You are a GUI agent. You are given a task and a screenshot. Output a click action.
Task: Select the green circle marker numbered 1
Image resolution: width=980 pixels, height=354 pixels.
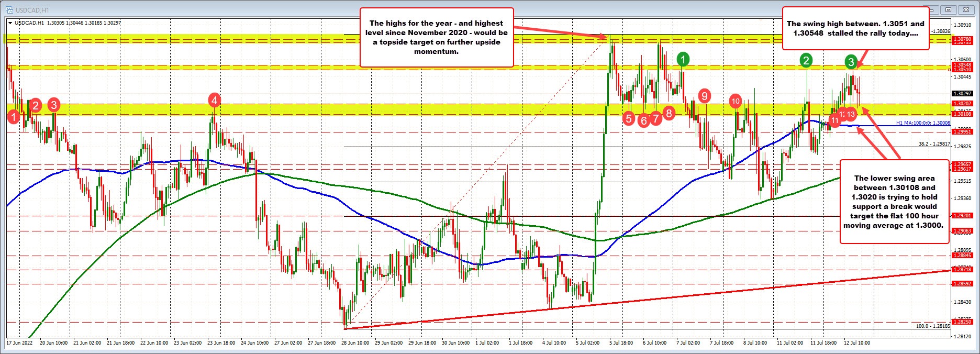(x=683, y=60)
